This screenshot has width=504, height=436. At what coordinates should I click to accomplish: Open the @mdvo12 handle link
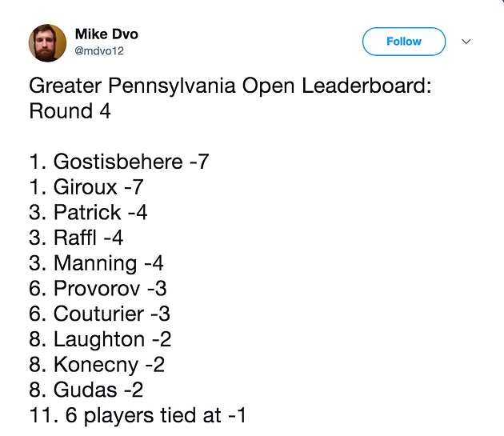tap(99, 51)
